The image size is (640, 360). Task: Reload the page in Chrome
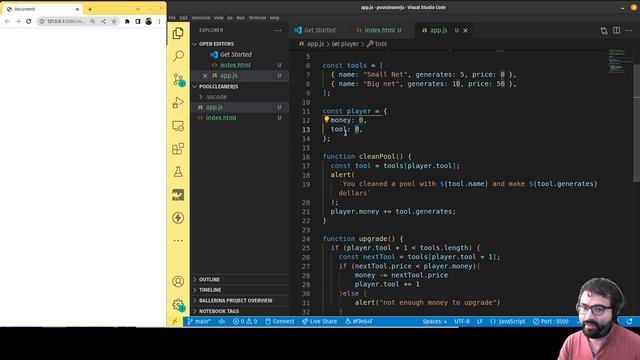(x=29, y=21)
